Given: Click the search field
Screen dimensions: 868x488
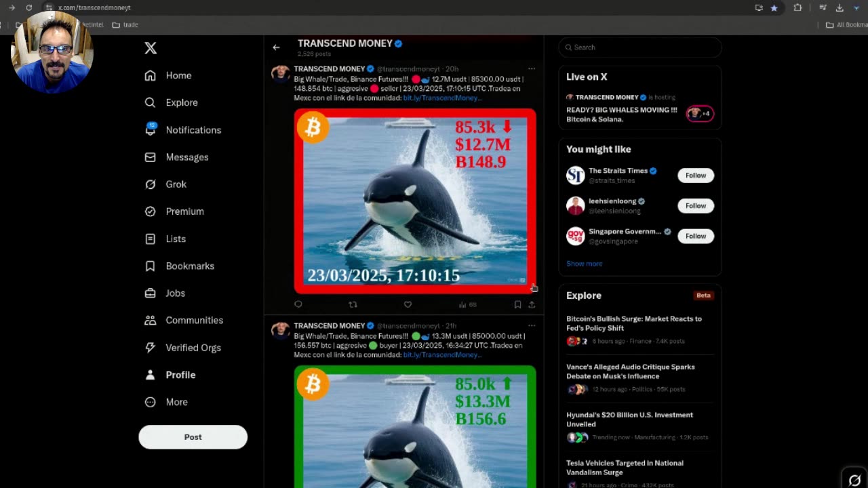Looking at the screenshot, I should pos(640,47).
